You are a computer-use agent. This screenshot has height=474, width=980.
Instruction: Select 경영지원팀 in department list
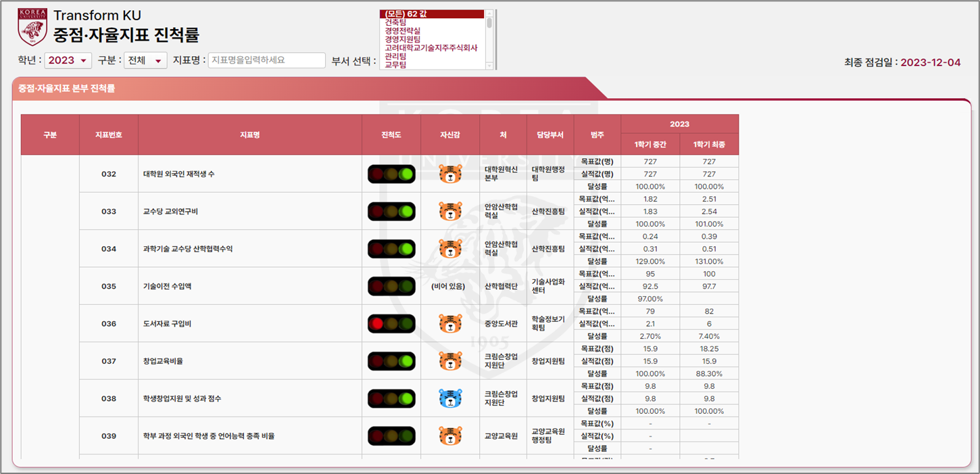[x=402, y=39]
